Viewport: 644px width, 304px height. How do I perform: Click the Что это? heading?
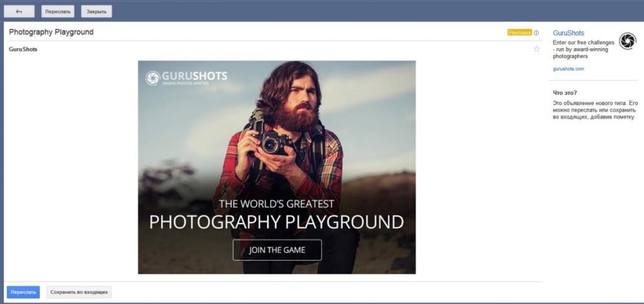click(565, 92)
